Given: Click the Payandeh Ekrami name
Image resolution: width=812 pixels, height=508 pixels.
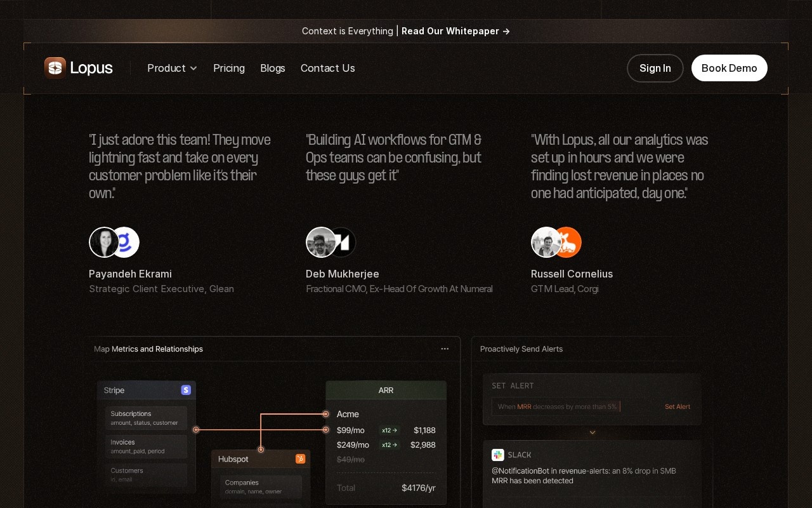Looking at the screenshot, I should (x=130, y=274).
